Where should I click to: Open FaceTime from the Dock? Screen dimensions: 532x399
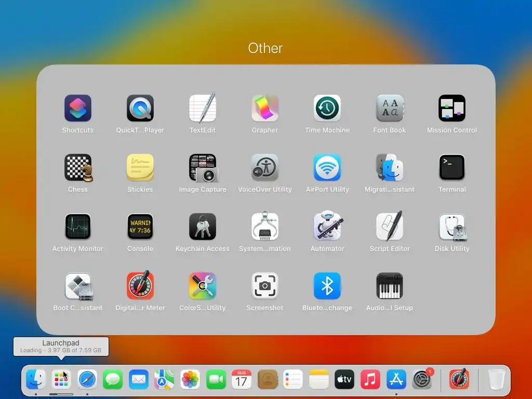click(216, 379)
